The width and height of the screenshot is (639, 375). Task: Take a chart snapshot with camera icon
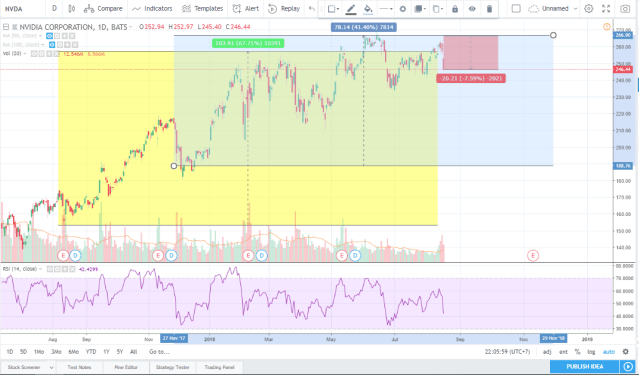(625, 9)
